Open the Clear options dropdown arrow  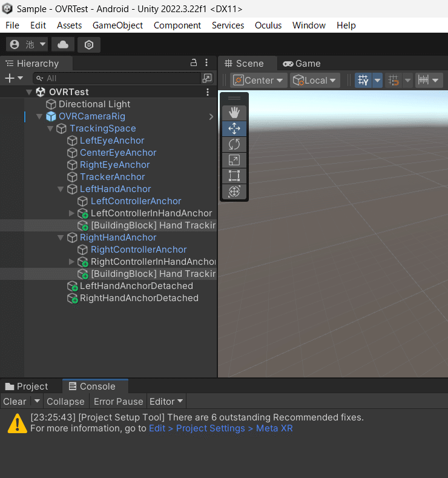pyautogui.click(x=37, y=401)
